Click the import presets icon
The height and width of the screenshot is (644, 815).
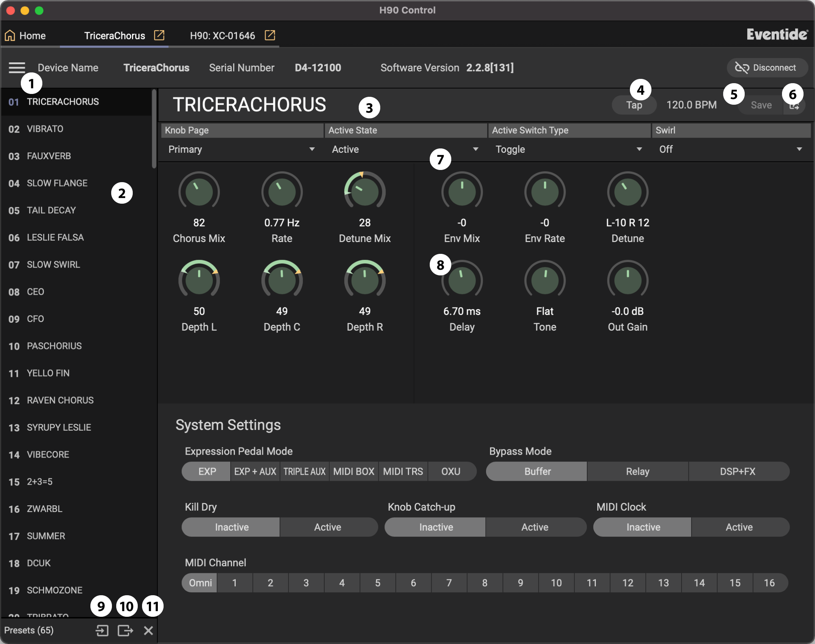coord(102,630)
